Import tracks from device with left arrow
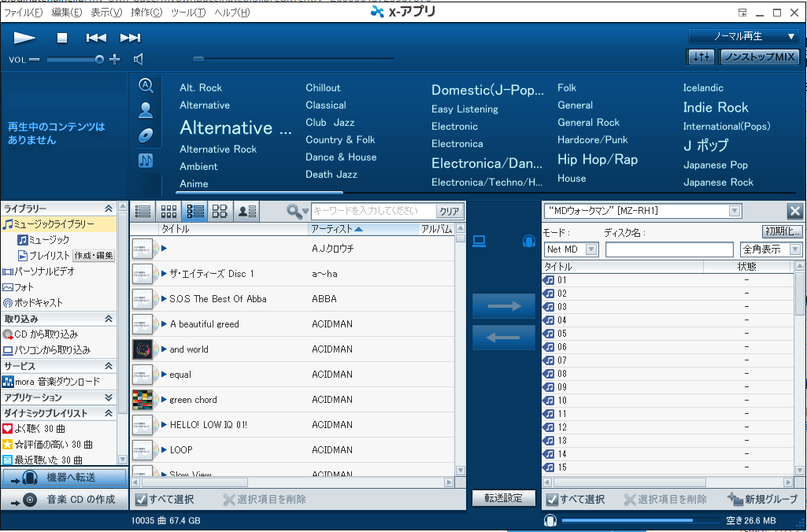The image size is (807, 532). [504, 338]
